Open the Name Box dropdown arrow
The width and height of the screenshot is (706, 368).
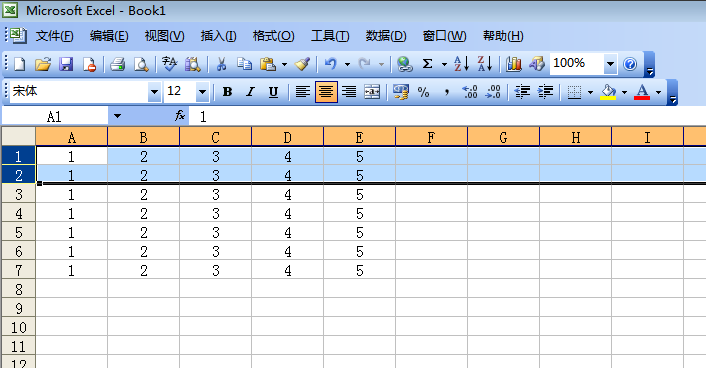(117, 116)
